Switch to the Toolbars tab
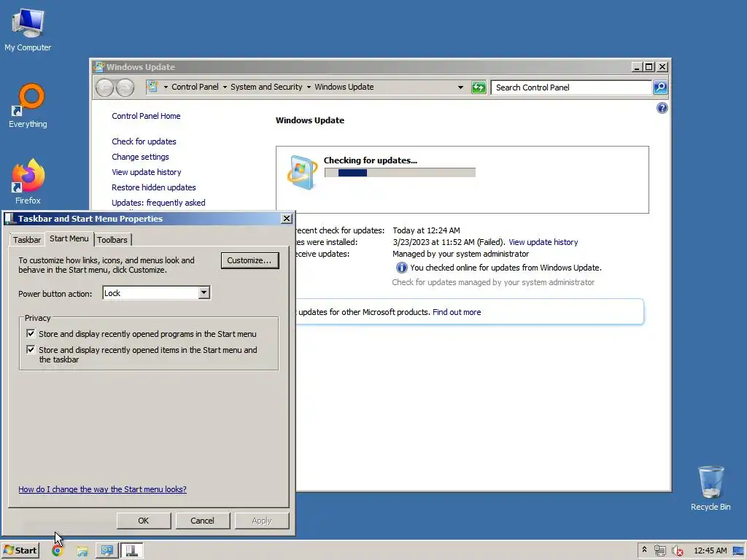 click(x=112, y=239)
